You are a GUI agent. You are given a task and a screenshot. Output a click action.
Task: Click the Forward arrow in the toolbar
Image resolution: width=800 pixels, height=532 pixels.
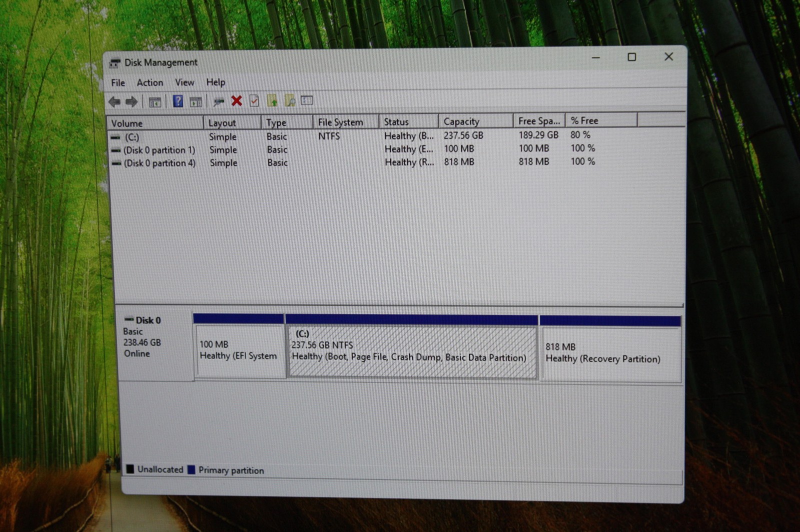132,102
